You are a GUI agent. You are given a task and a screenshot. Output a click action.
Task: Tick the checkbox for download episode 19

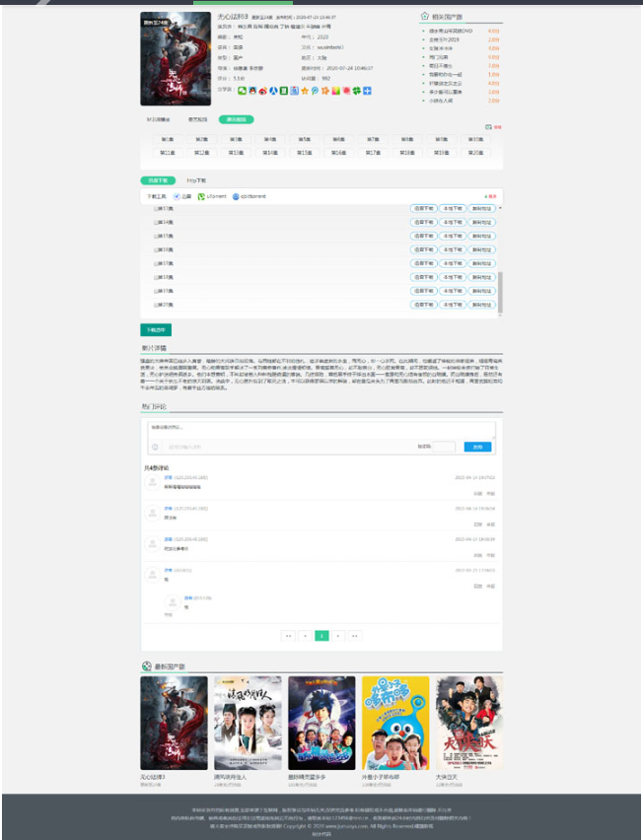coord(156,292)
